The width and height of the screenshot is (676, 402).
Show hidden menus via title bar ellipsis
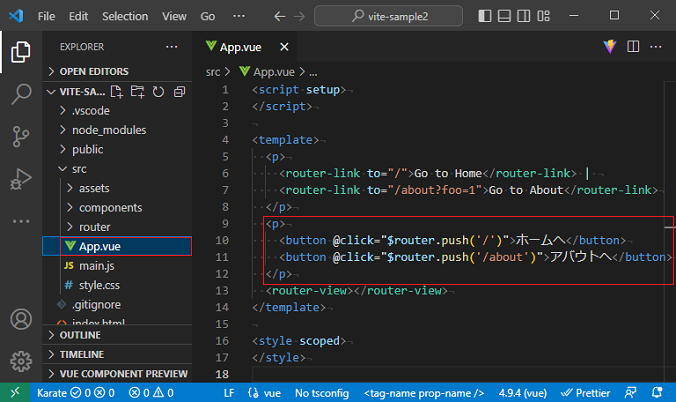[239, 16]
